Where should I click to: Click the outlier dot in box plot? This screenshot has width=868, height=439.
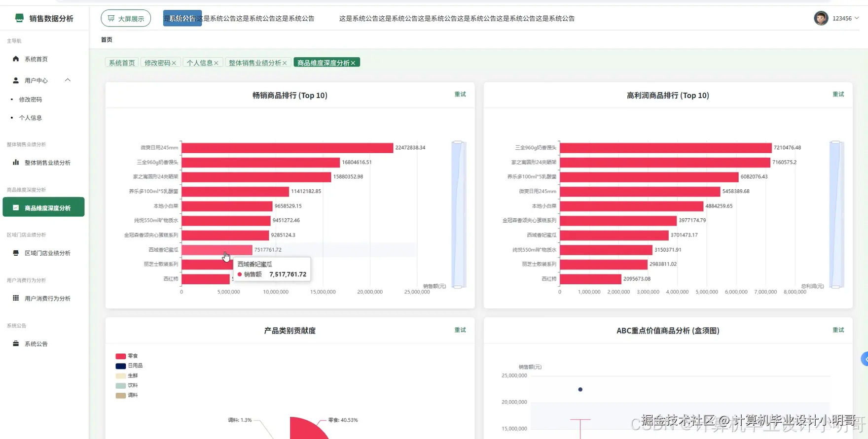pos(580,389)
